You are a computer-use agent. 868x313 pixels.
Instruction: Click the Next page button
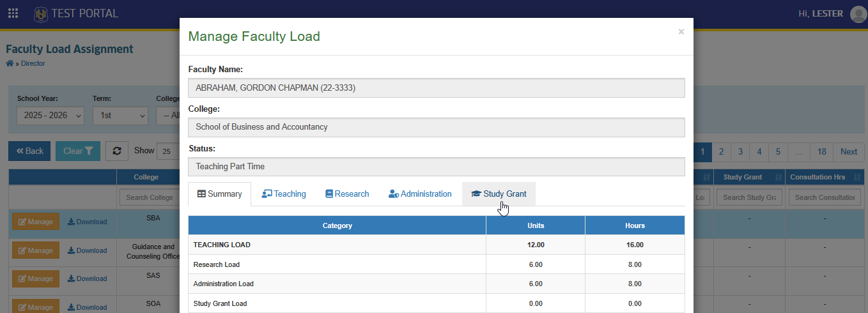click(849, 151)
